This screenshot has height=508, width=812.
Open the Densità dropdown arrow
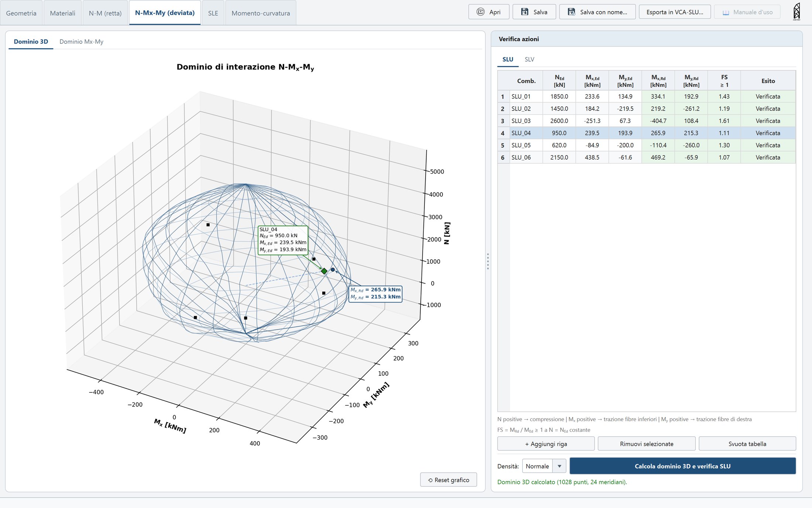pos(559,466)
